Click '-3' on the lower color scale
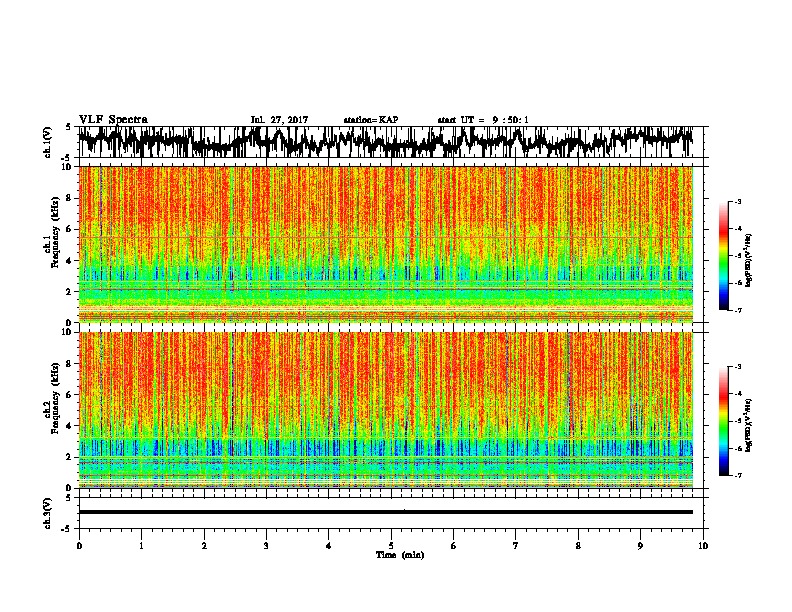 [737, 367]
